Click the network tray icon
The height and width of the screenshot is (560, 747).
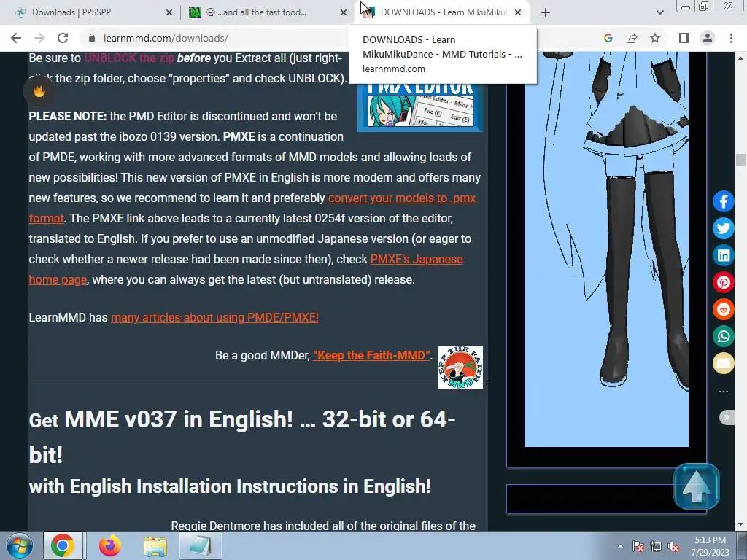point(656,546)
